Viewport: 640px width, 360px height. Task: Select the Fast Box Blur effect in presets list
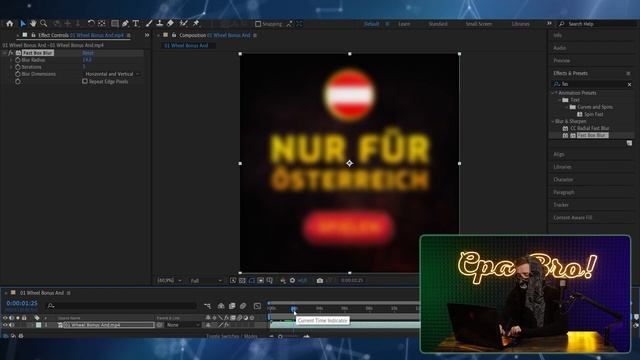[x=593, y=135]
